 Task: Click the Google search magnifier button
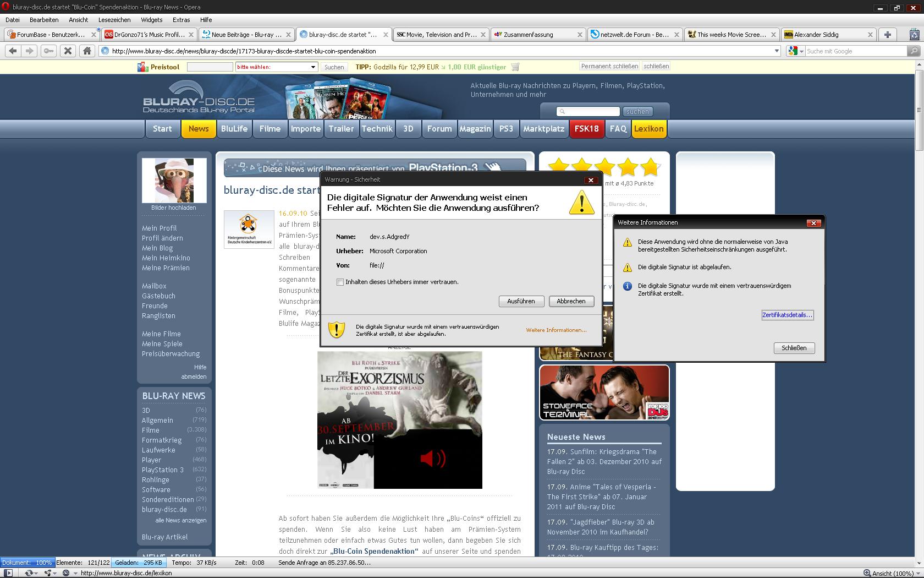[x=914, y=51]
